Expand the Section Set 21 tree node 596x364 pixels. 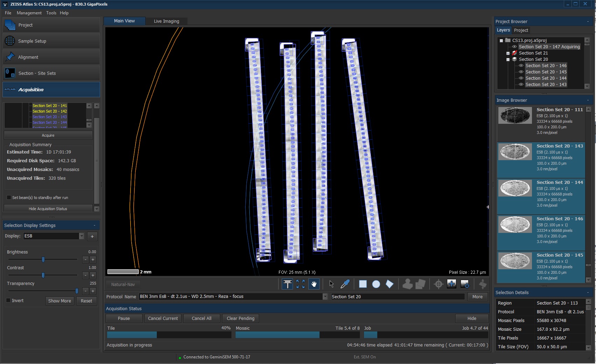[508, 53]
